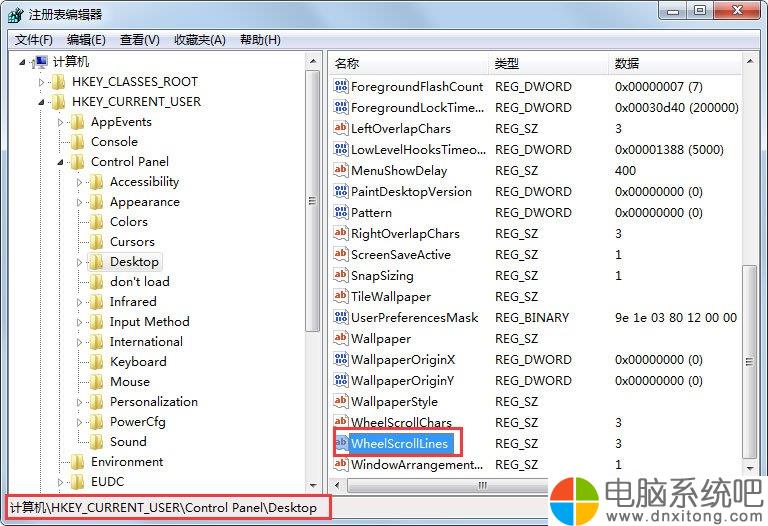Expand the Appearance key

click(x=80, y=202)
